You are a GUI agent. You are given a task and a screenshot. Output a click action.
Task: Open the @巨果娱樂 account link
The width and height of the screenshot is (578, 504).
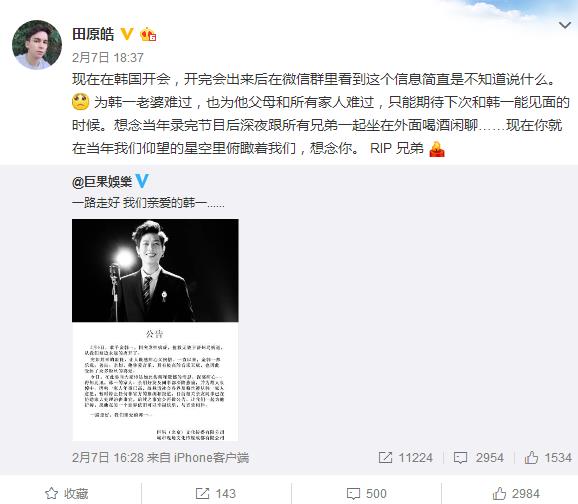pyautogui.click(x=102, y=181)
